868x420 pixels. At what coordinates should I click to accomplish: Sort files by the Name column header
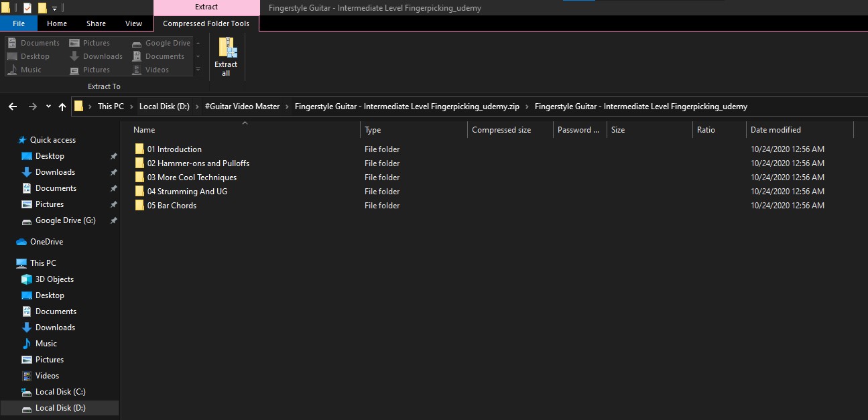tap(144, 130)
